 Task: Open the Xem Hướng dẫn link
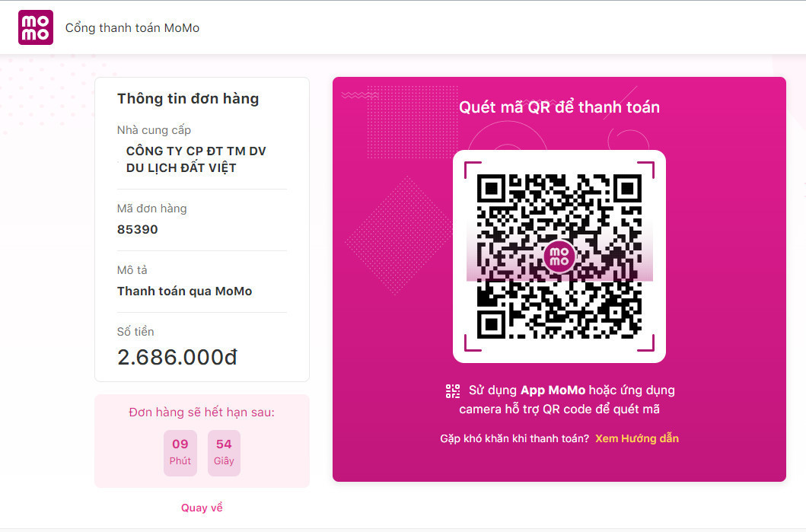(637, 438)
